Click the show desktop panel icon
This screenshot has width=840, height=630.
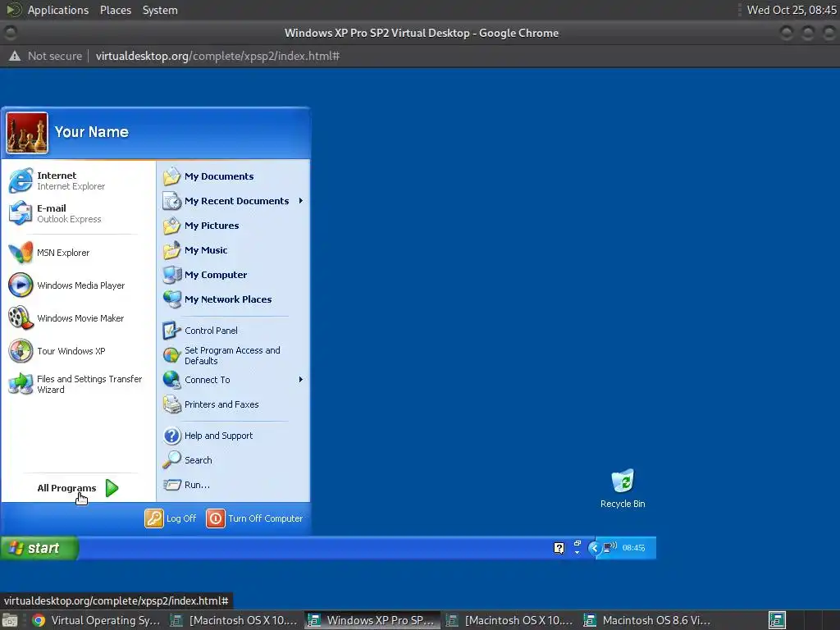9,620
